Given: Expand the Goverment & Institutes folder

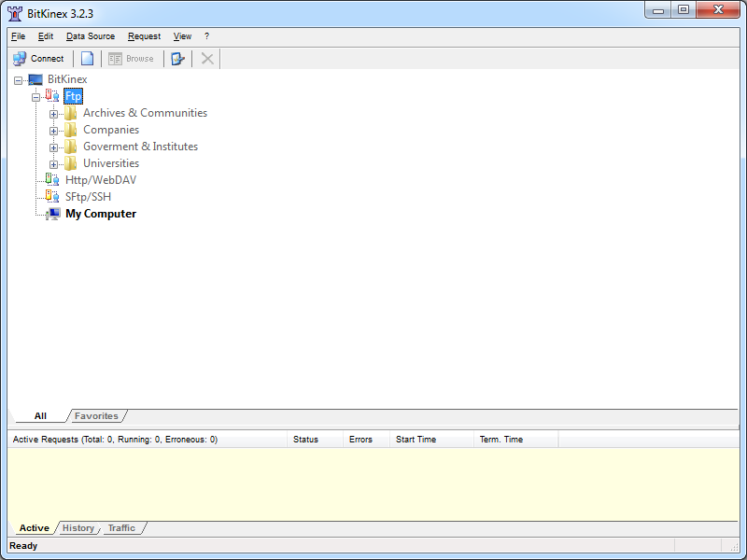Looking at the screenshot, I should coord(53,147).
